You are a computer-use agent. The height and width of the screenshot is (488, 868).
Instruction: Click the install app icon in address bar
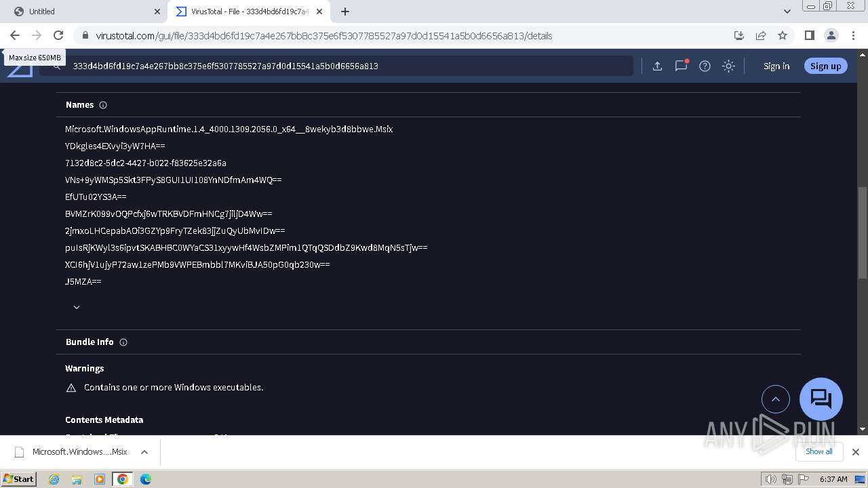[x=739, y=35]
